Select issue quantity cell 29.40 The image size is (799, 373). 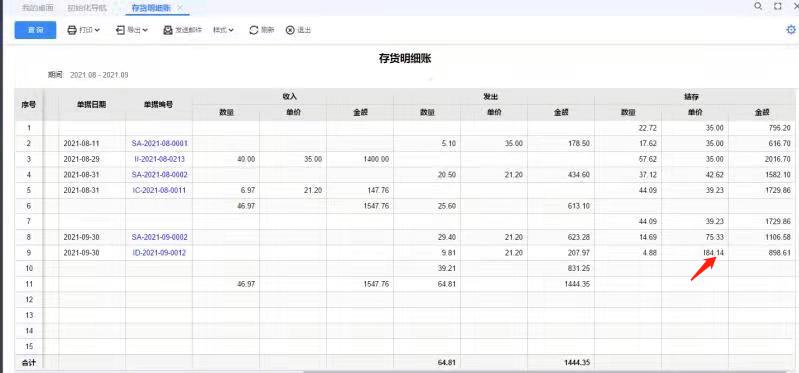point(427,237)
